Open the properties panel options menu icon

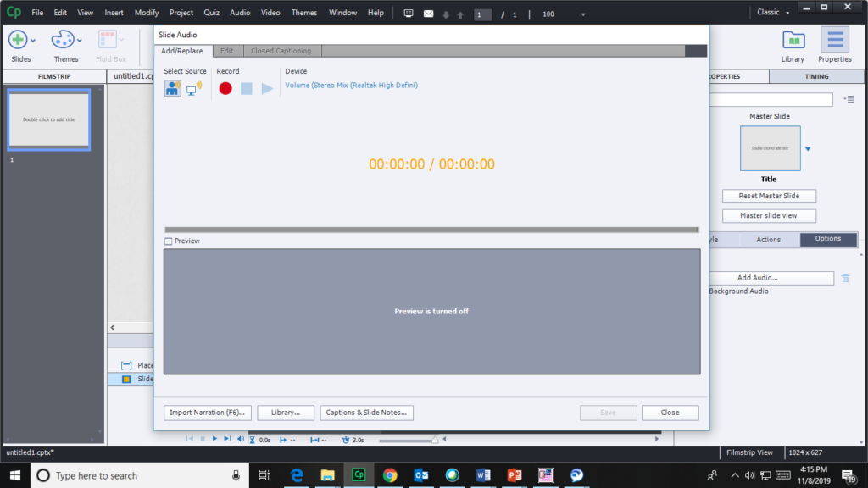849,100
